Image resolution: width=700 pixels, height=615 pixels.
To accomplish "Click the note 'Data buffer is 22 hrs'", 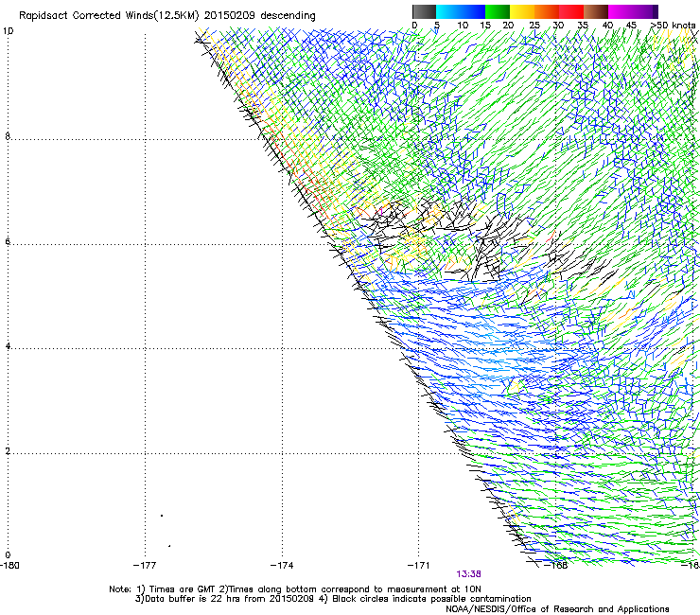I will click(193, 599).
